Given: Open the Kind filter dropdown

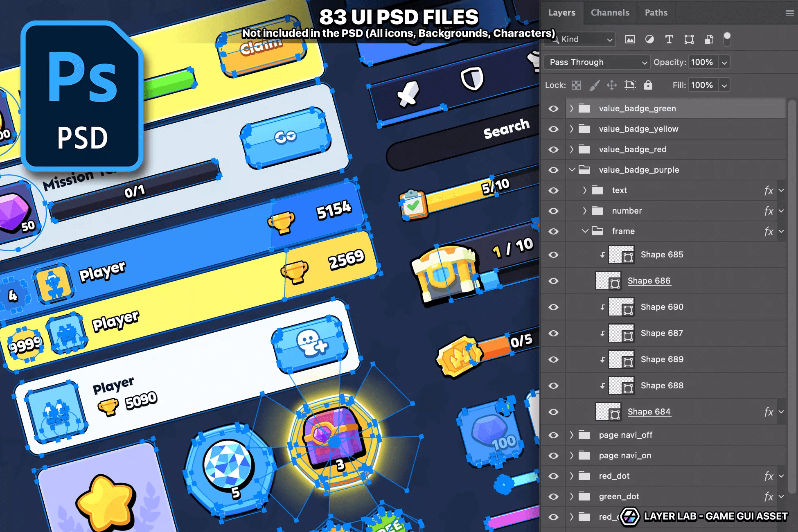Looking at the screenshot, I should (581, 39).
